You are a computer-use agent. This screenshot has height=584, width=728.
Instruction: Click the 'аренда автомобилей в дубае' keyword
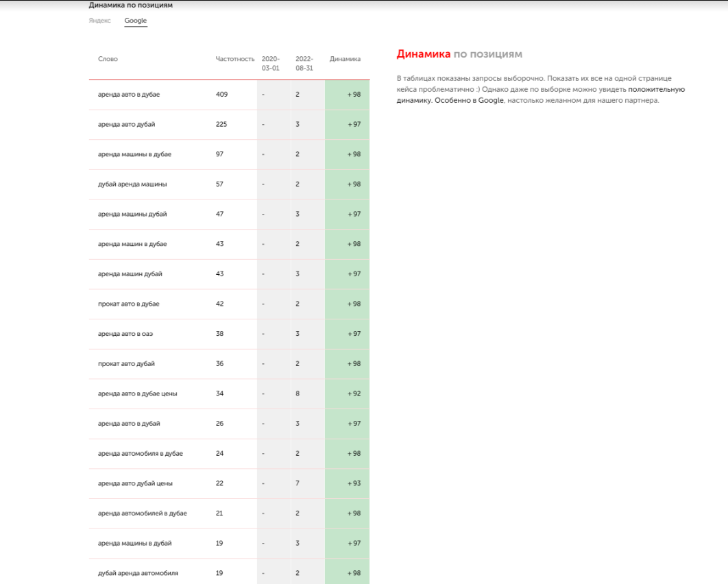(x=143, y=513)
